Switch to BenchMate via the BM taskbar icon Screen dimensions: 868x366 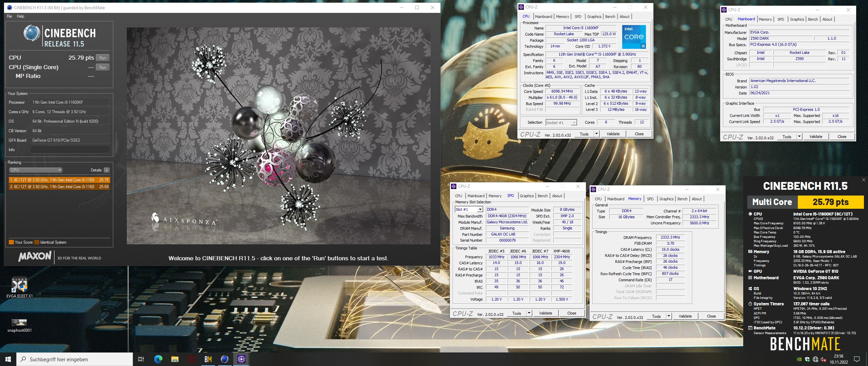(208, 359)
